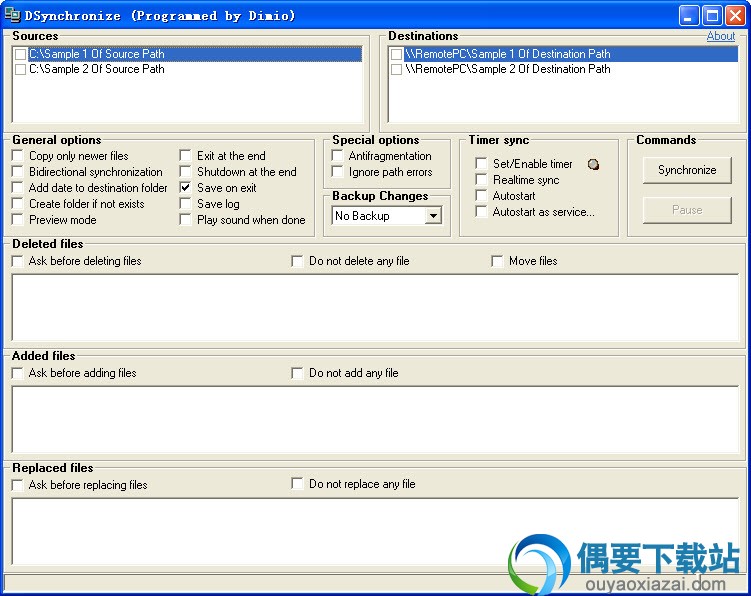Click the timer settings icon beside Set/Enable timer

tap(593, 164)
